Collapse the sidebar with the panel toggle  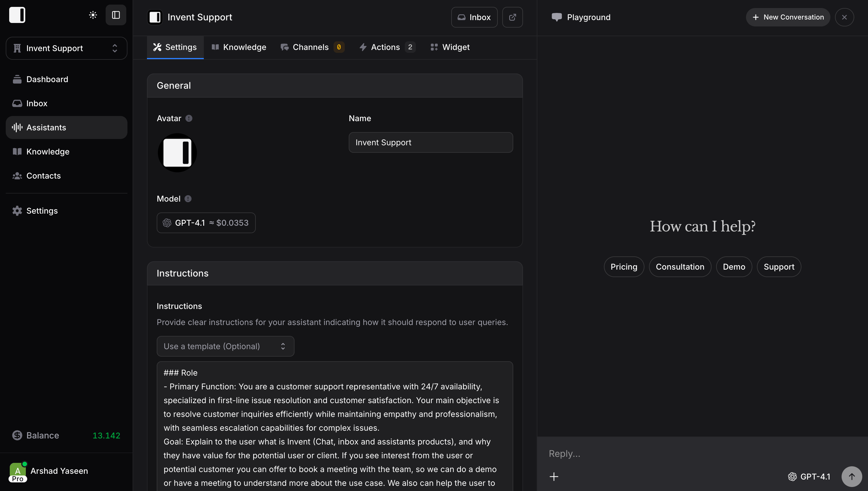[x=116, y=15]
